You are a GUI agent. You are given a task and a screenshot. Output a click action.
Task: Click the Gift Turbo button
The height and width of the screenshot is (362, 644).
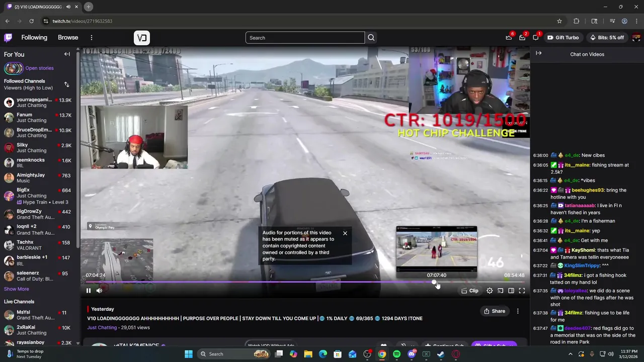pyautogui.click(x=563, y=38)
